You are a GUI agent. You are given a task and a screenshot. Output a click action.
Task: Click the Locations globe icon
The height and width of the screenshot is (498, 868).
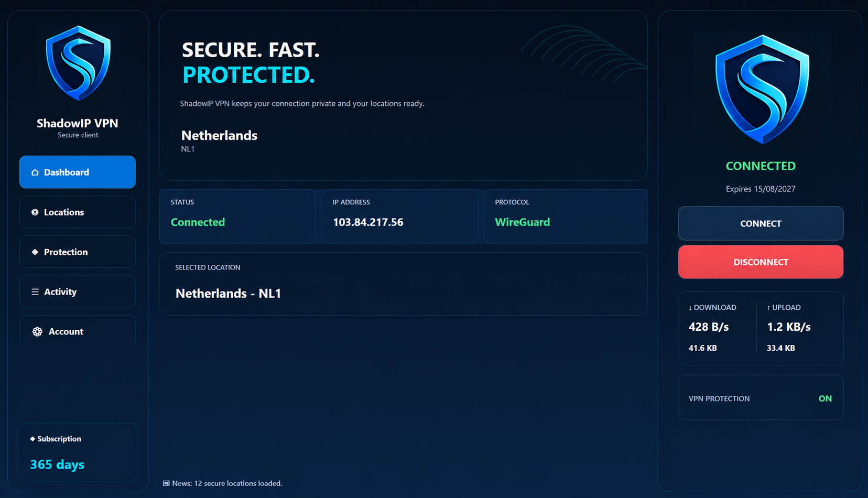35,212
